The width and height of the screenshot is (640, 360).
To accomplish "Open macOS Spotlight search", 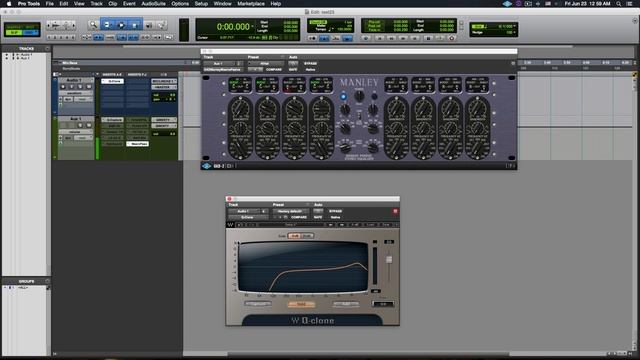I will click(618, 4).
